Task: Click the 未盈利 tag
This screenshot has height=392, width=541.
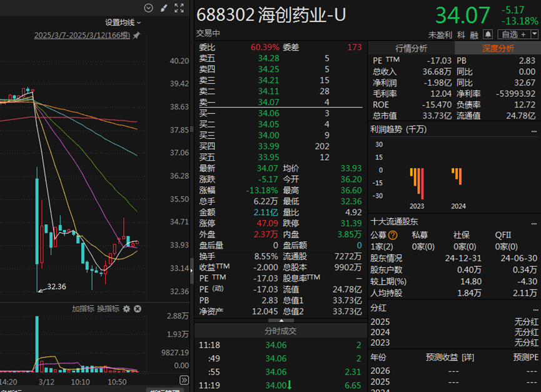Action: (440, 35)
